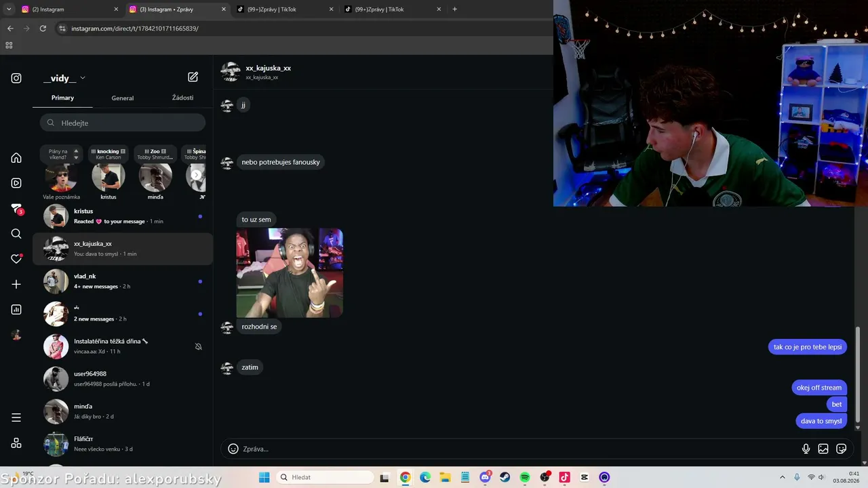Show more notes with the arrow

(x=196, y=175)
